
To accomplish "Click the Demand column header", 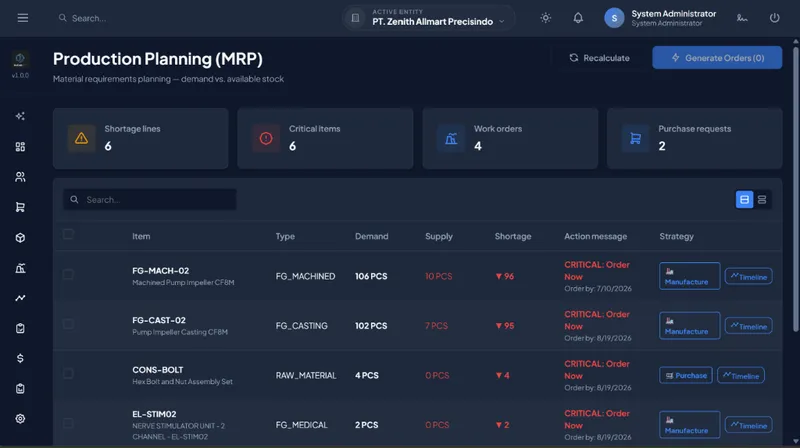I will pos(371,236).
